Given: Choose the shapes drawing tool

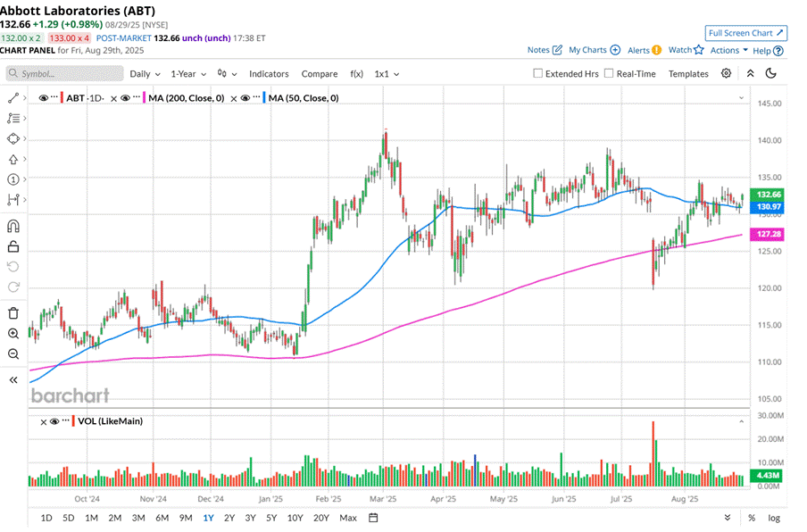Looking at the screenshot, I should 13,139.
